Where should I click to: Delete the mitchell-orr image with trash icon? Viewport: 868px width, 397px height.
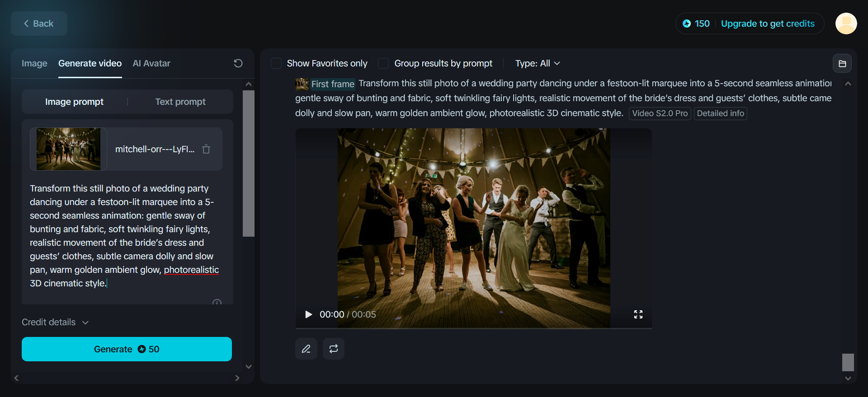206,149
